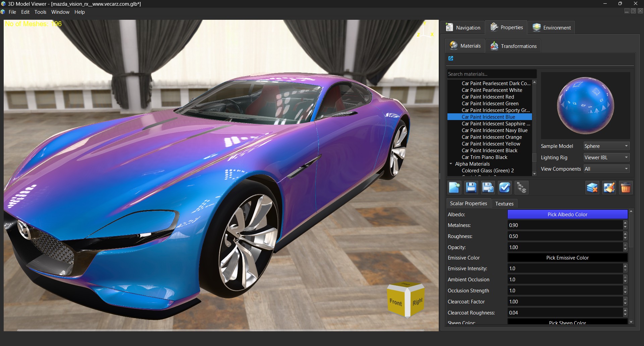Click the Front face of the view cube
Screen dimensions: 644x346
click(x=395, y=302)
